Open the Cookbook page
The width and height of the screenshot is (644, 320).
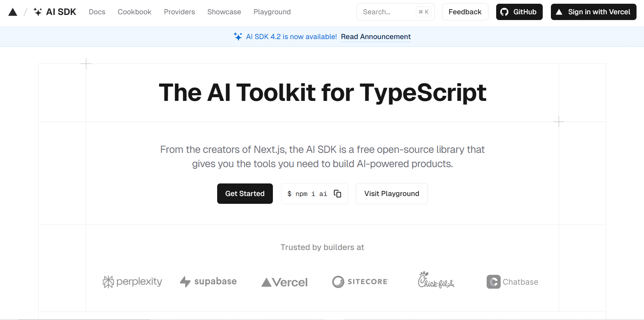click(135, 12)
